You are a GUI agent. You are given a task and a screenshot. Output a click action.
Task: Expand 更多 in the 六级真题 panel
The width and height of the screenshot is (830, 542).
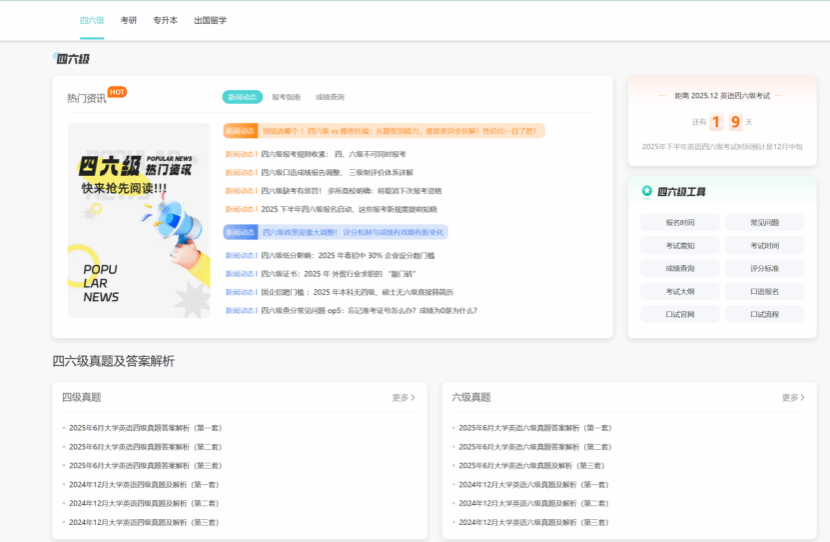click(x=793, y=398)
